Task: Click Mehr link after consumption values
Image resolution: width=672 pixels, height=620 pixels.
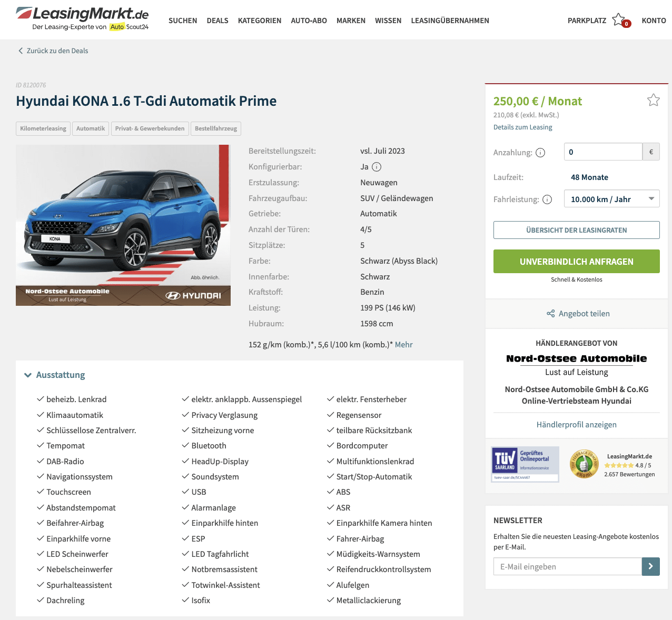Action: coord(404,345)
